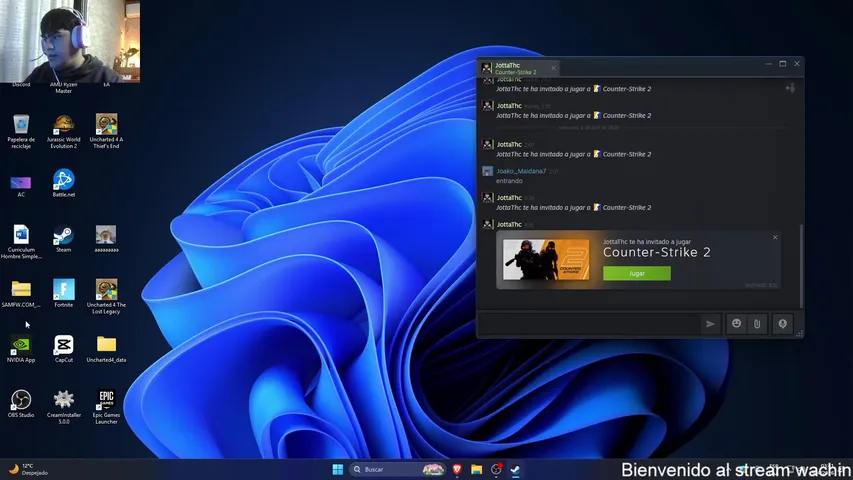The image size is (853, 480).
Task: Minimize the Steam chat window
Action: (x=769, y=64)
